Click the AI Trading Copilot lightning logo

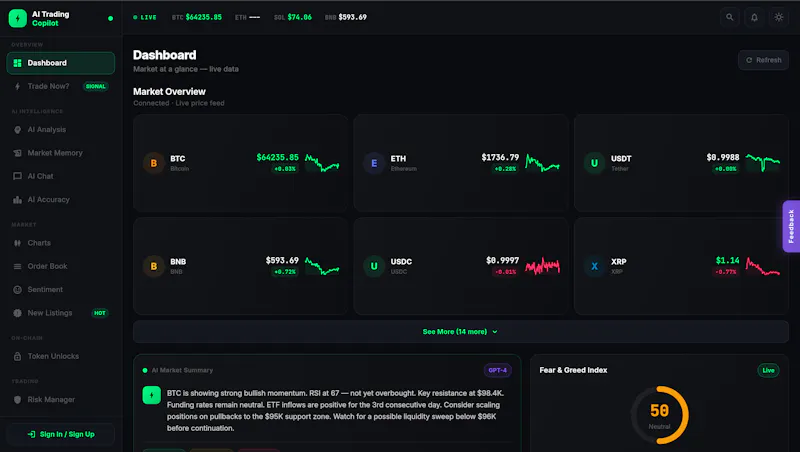(18, 18)
